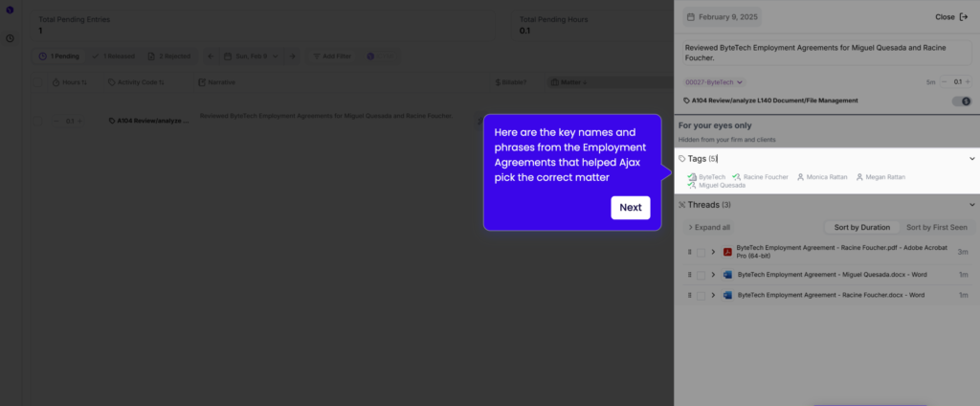Increase hours with the plus stepper
The height and width of the screenshot is (406, 980).
[969, 82]
